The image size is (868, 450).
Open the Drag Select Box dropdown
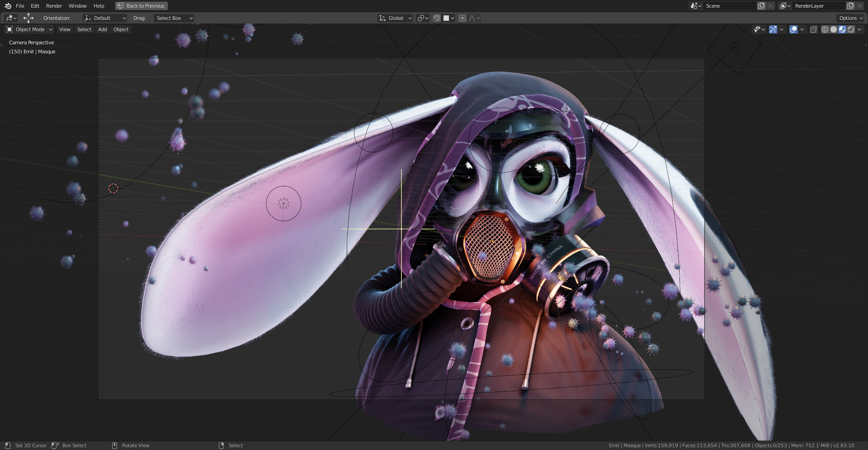pyautogui.click(x=174, y=18)
